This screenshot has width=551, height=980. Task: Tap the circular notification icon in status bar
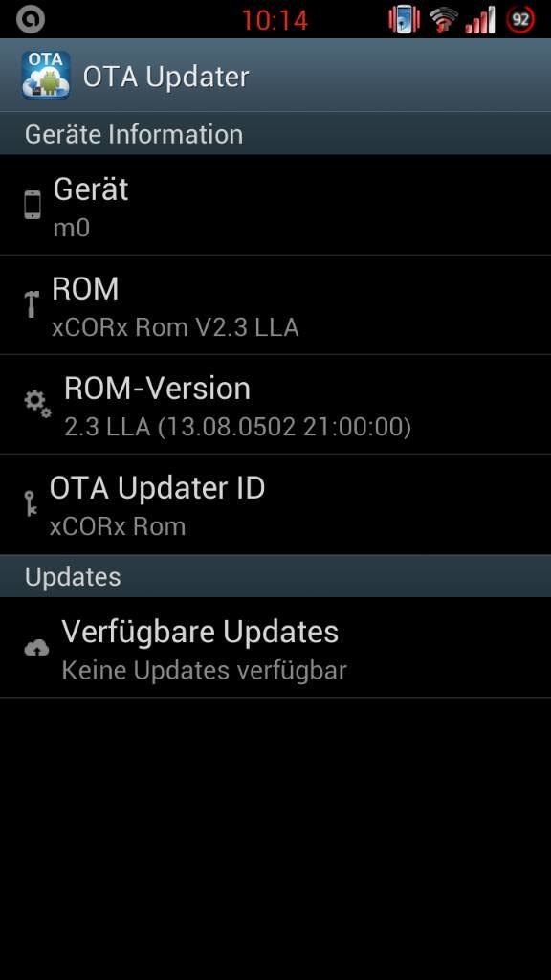[30, 19]
